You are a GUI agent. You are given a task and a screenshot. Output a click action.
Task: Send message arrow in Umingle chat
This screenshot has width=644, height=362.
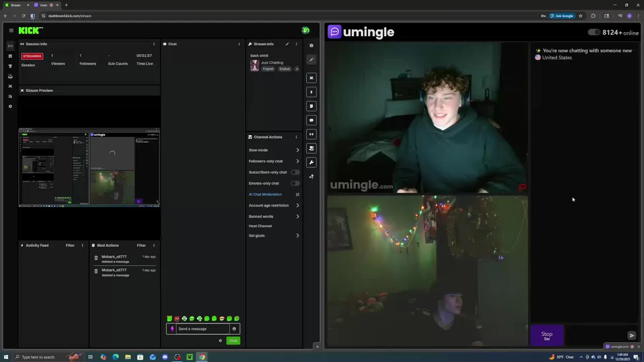click(x=632, y=335)
